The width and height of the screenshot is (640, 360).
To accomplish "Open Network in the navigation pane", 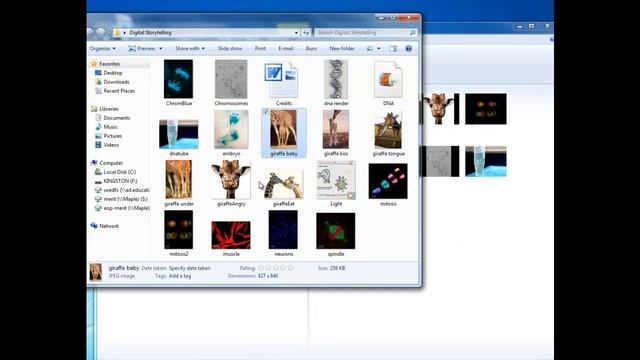I will [109, 226].
